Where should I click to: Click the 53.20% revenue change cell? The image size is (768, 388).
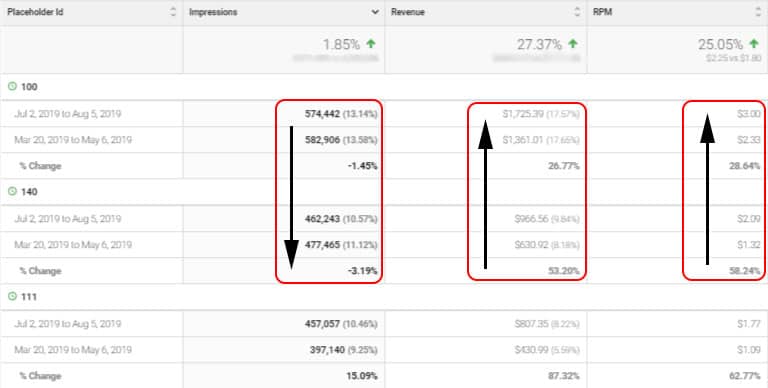[x=486, y=271]
